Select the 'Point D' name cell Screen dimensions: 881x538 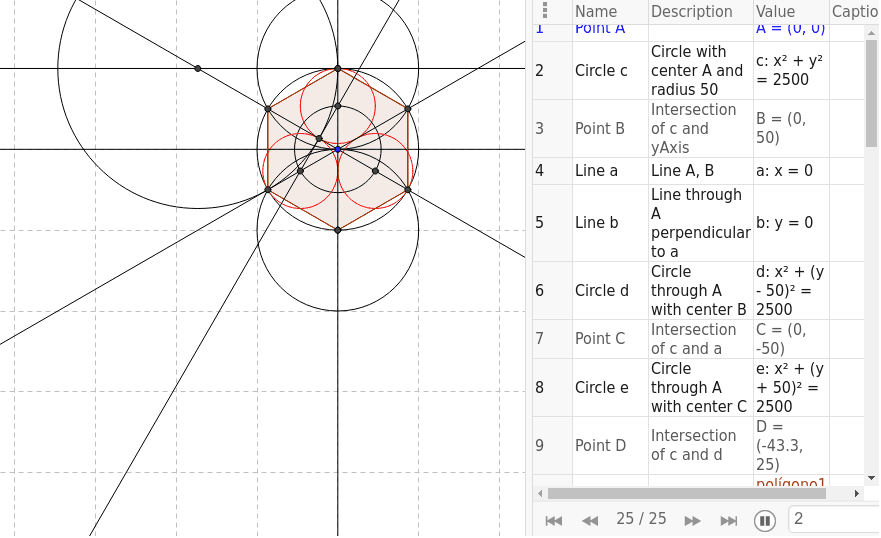[x=610, y=445]
